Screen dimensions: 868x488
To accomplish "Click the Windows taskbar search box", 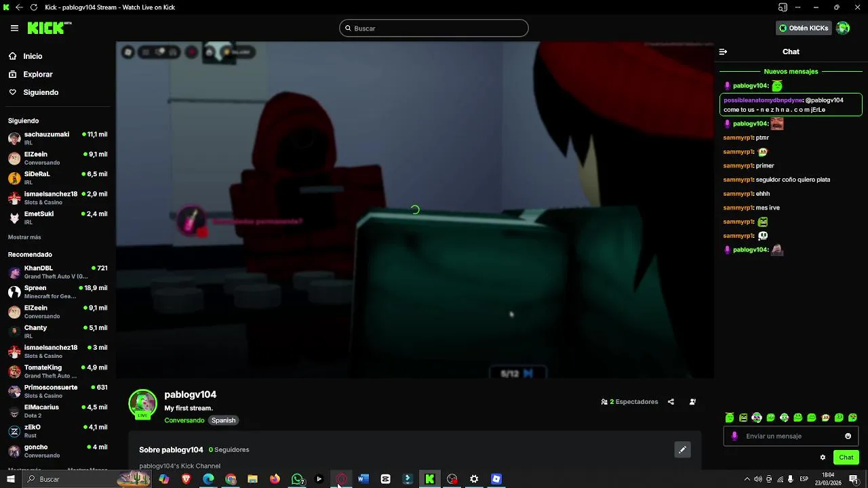I will [x=87, y=479].
